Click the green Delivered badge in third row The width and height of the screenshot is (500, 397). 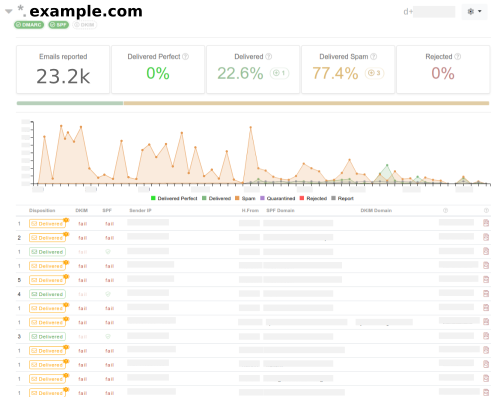tap(47, 252)
